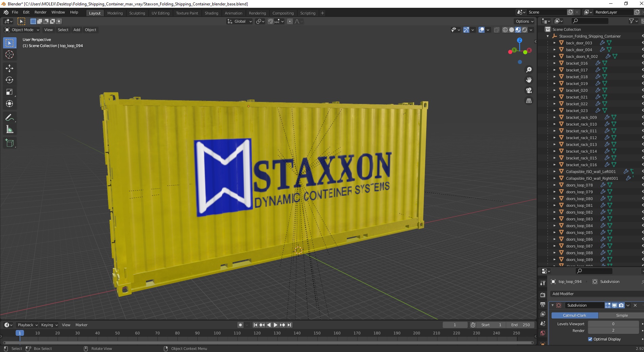Open Global transform orientation dropdown
Viewport: 644px width, 352px height.
[x=240, y=21]
